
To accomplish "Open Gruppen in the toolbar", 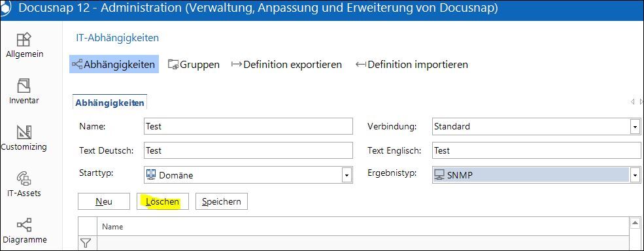I will point(194,65).
